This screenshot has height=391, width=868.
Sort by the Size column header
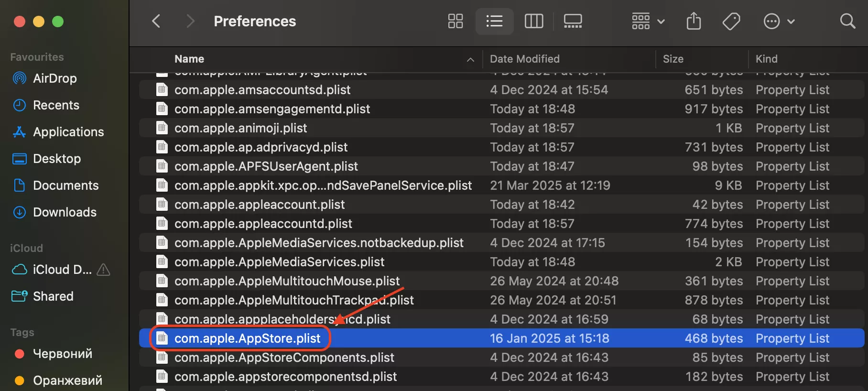673,59
